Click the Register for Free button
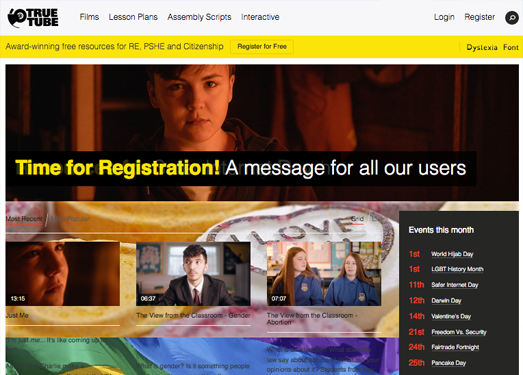 click(x=262, y=47)
